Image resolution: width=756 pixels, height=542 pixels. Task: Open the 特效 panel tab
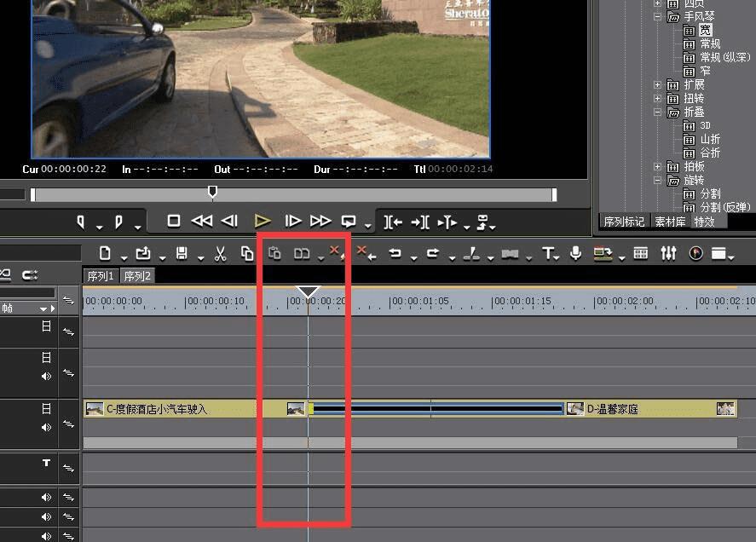click(x=704, y=222)
